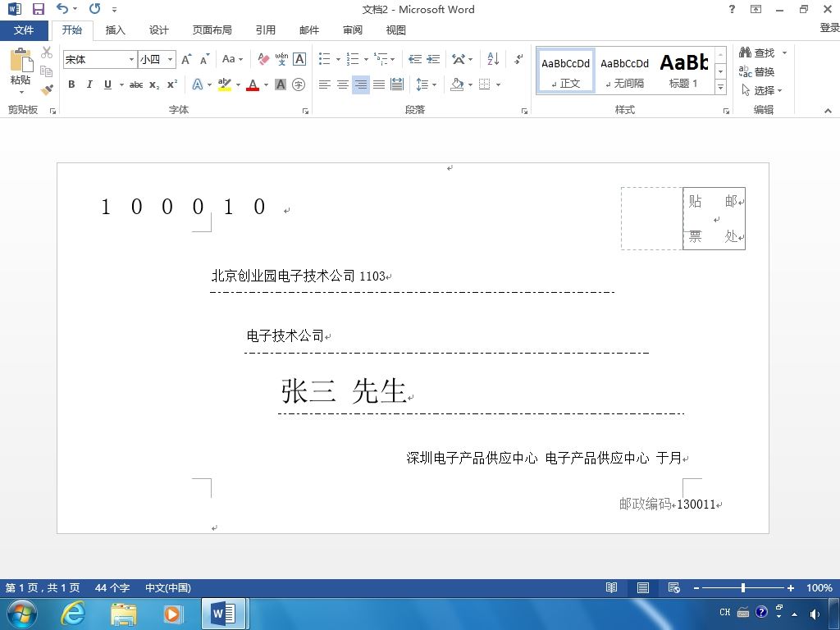Expand the styles gallery More arrow

click(720, 86)
